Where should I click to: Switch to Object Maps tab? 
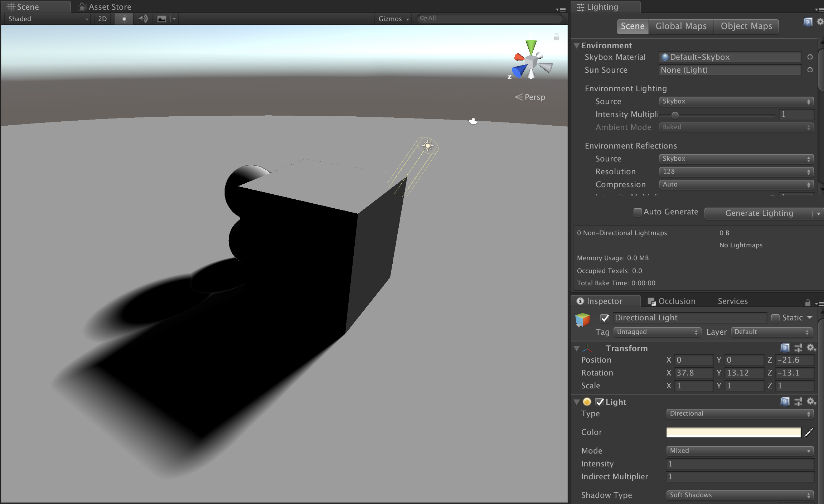pyautogui.click(x=746, y=26)
